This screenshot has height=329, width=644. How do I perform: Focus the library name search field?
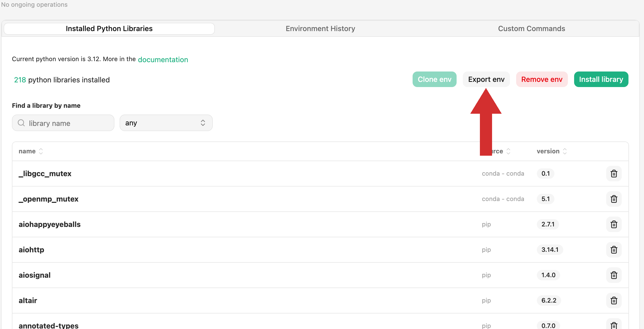pyautogui.click(x=63, y=123)
